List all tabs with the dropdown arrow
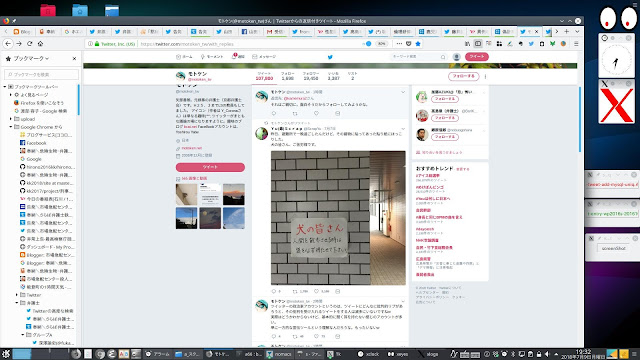640x360 pixels. pos(577,31)
